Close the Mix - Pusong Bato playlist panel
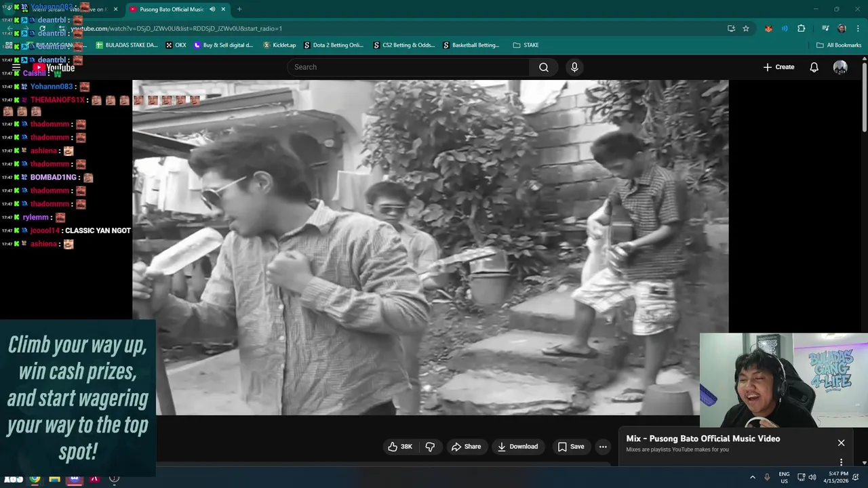This screenshot has height=488, width=868. coord(841,443)
